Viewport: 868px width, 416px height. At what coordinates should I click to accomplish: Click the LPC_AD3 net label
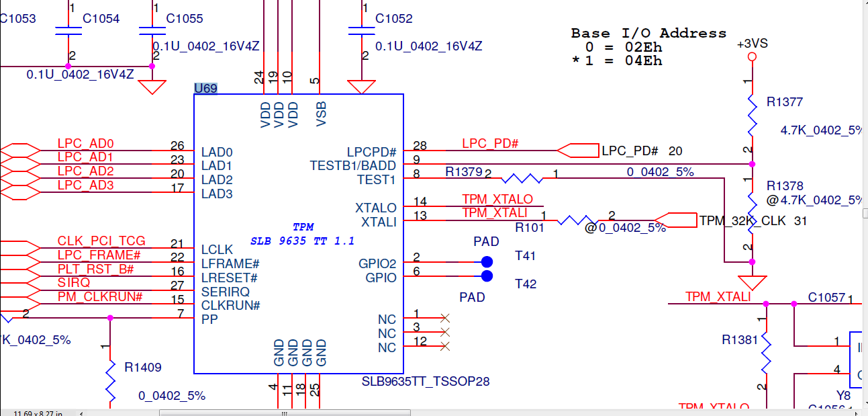pyautogui.click(x=85, y=185)
